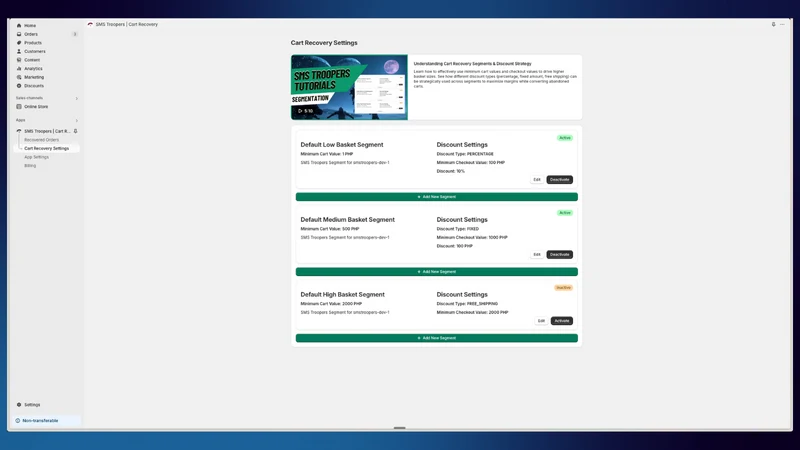800x450 pixels.
Task: Open Home via its house icon
Action: point(19,26)
